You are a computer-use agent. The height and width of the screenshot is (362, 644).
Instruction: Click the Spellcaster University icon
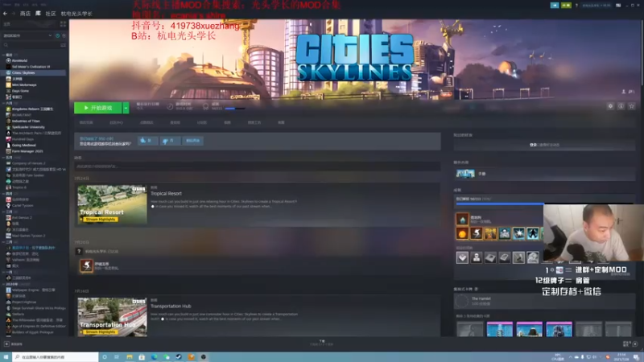click(x=8, y=127)
